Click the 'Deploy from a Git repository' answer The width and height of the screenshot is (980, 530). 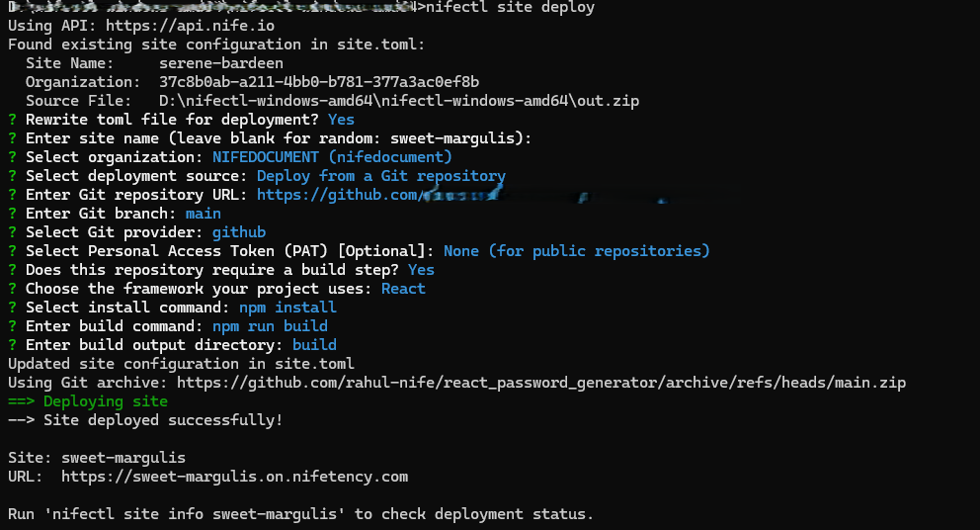pyautogui.click(x=381, y=176)
